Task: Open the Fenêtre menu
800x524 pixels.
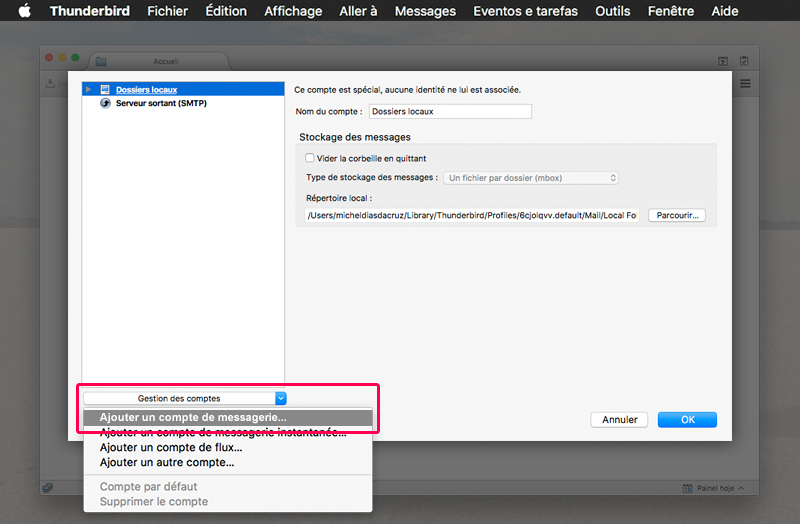Action: [x=670, y=11]
